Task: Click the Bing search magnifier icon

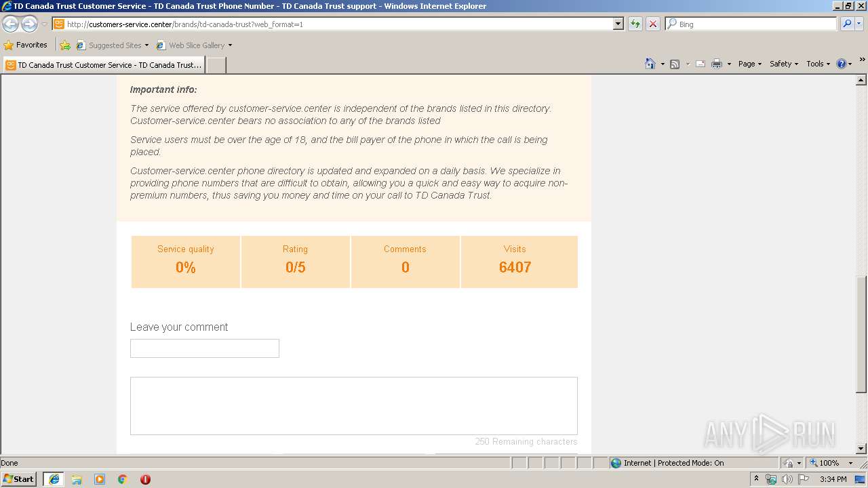Action: pyautogui.click(x=846, y=24)
